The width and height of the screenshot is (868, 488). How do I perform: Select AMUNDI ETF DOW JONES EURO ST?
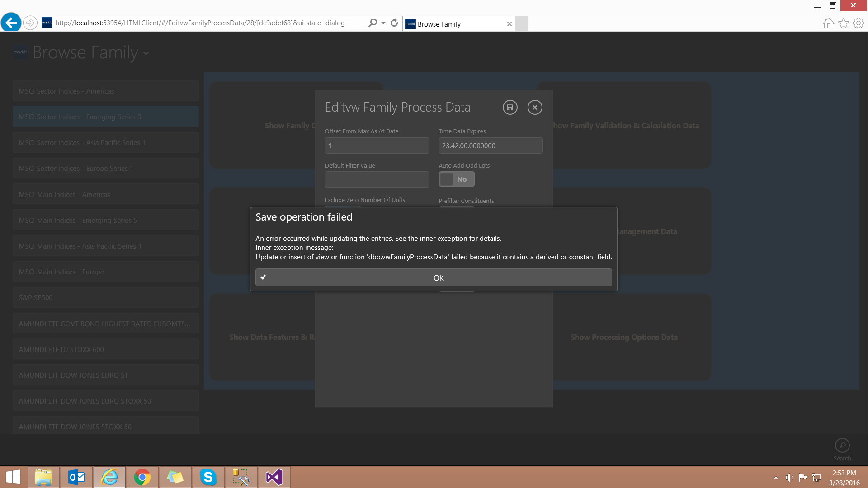click(x=105, y=375)
